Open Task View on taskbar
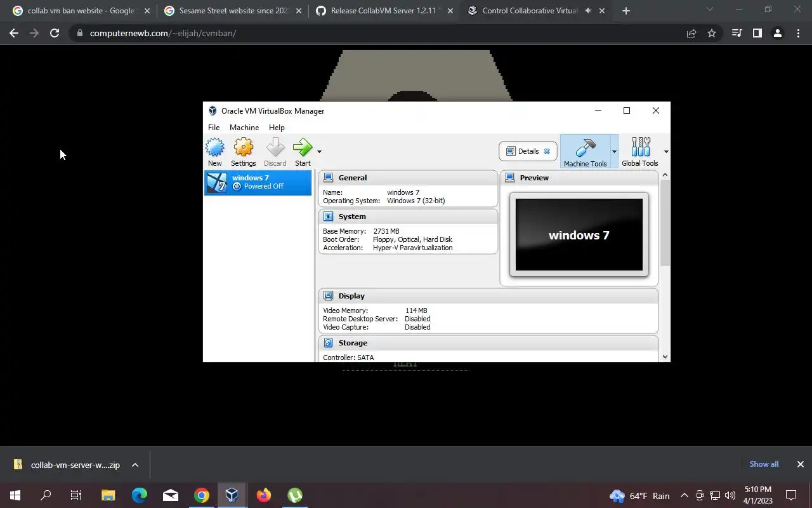 click(76, 495)
